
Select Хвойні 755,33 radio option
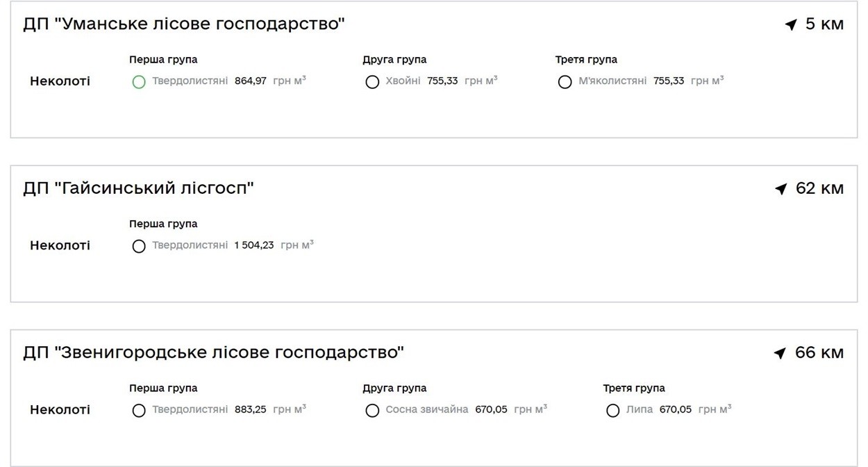(372, 82)
